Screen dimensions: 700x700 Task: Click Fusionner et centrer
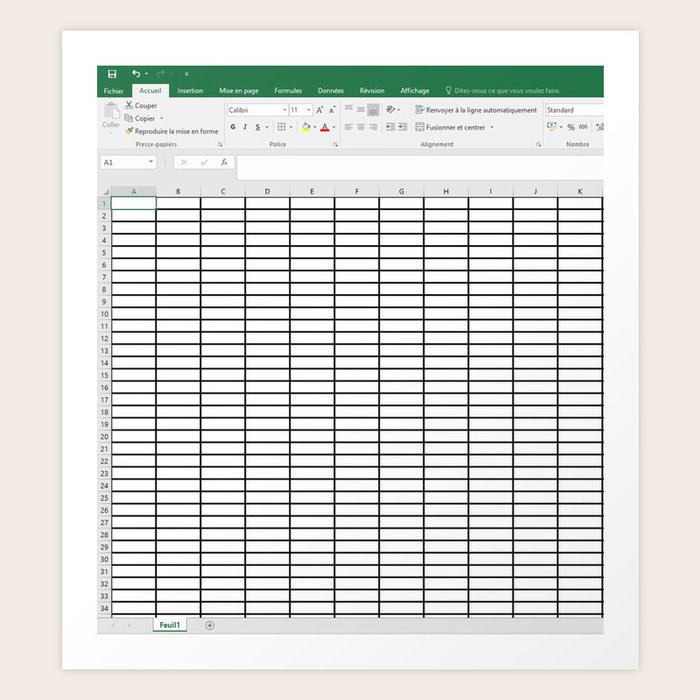click(x=450, y=127)
